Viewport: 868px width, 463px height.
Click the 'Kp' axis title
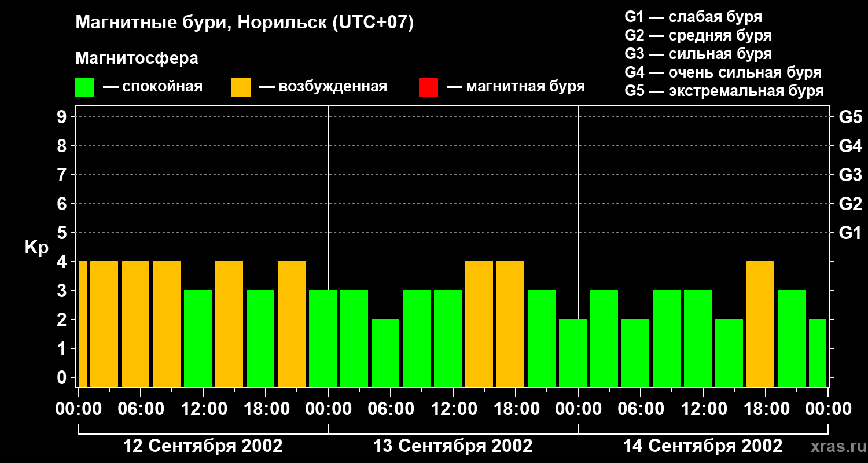point(36,248)
